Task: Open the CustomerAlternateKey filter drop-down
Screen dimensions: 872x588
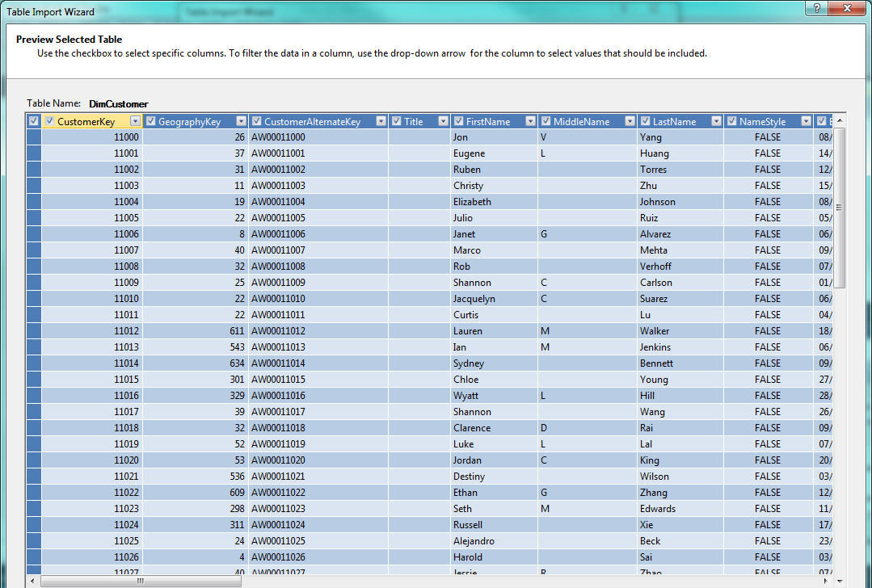Action: [381, 121]
